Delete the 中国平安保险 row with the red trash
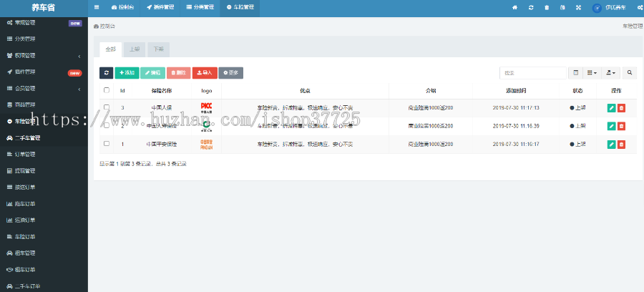 coord(621,144)
